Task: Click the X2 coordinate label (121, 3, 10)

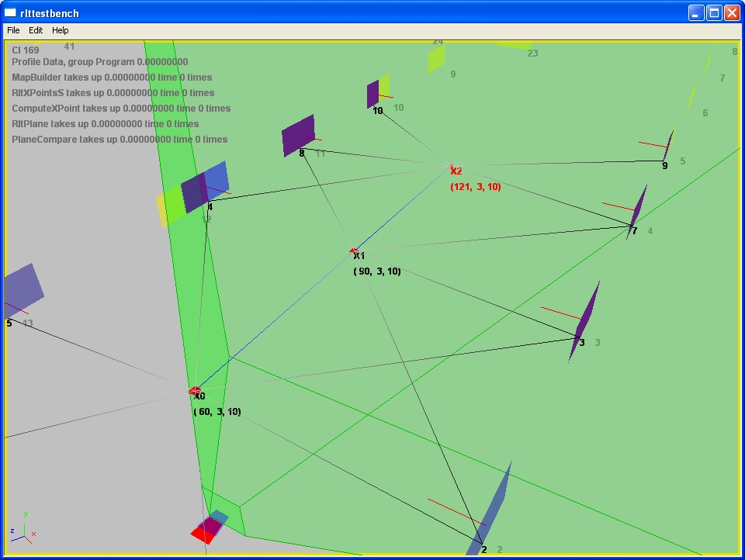Action: (476, 188)
